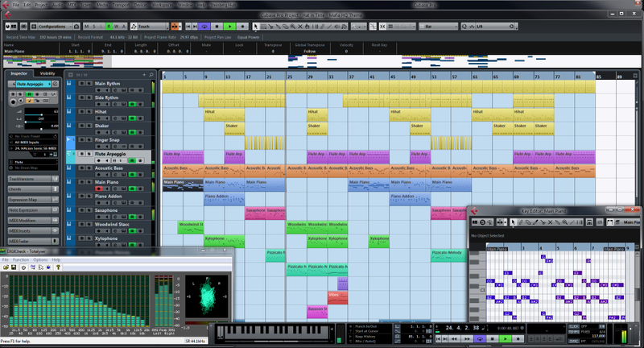The width and height of the screenshot is (644, 348).
Task: Toggle read automation on Hihat track
Action: (x=132, y=118)
